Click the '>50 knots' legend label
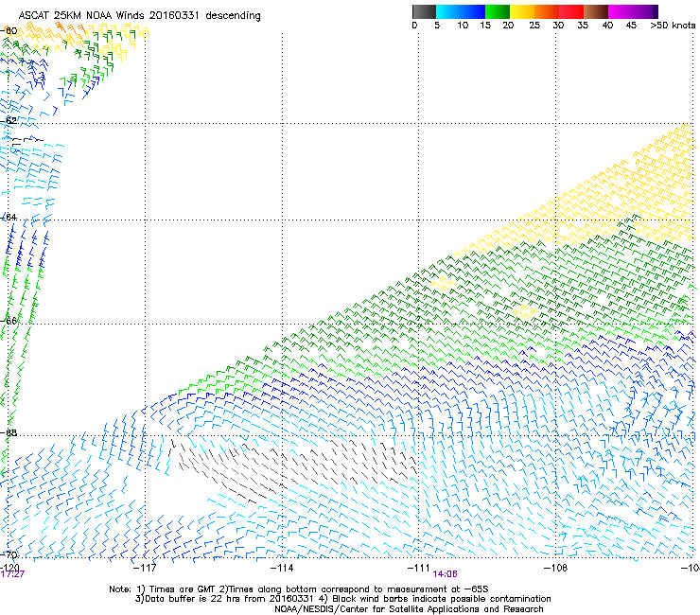This screenshot has width=700, height=615. pos(673,26)
